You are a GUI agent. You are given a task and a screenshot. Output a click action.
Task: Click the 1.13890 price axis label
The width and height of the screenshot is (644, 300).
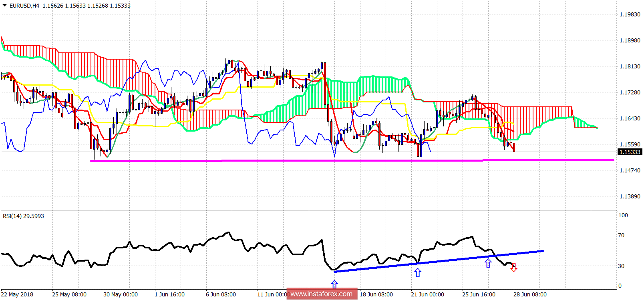(630, 196)
